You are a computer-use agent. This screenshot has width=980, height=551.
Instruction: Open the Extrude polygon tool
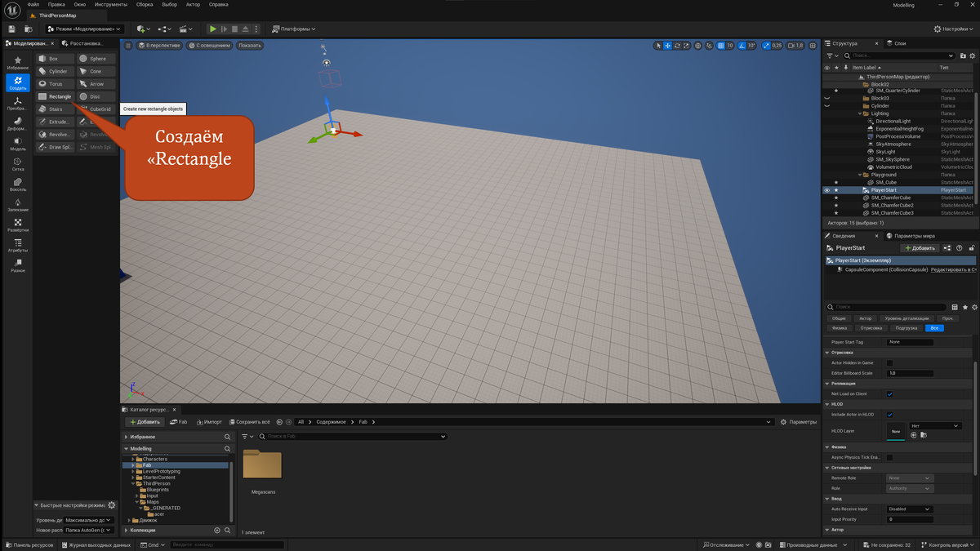click(55, 122)
